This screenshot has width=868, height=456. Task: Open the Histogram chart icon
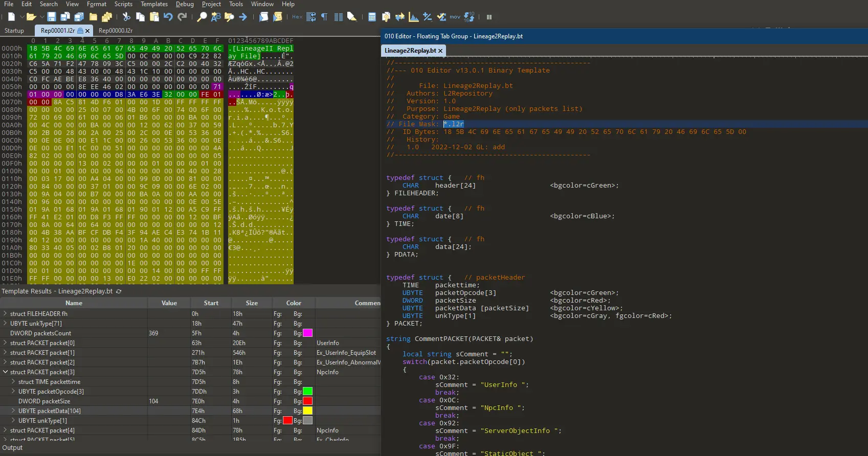(414, 17)
